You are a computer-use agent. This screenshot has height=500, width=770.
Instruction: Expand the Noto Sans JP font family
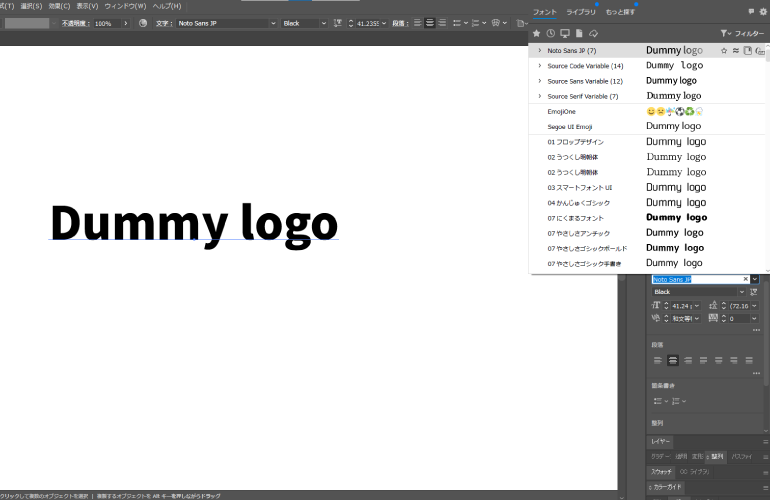(540, 51)
